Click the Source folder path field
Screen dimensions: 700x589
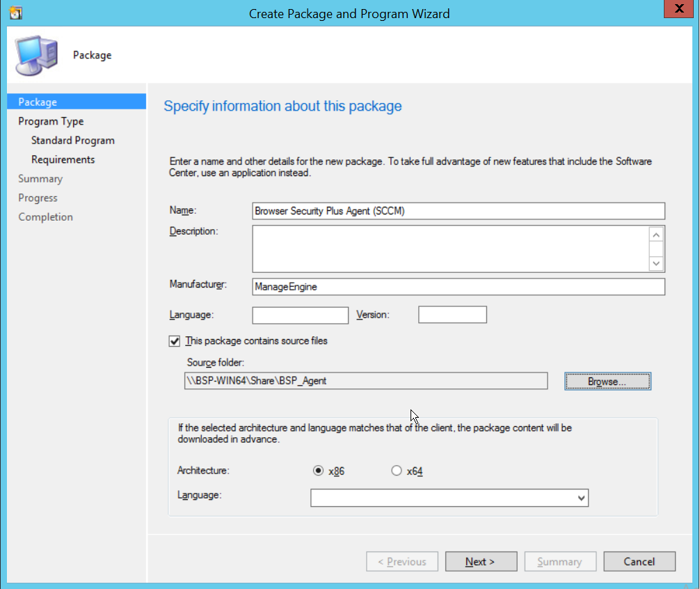tap(365, 381)
